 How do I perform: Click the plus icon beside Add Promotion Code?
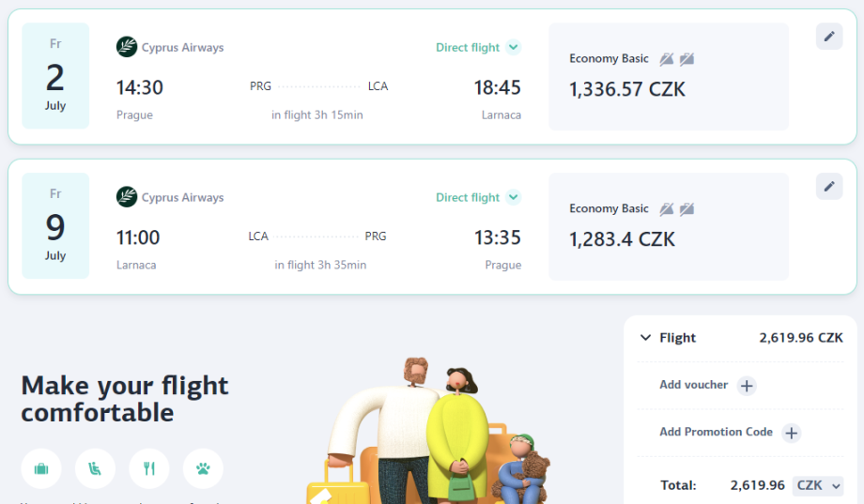pyautogui.click(x=792, y=433)
